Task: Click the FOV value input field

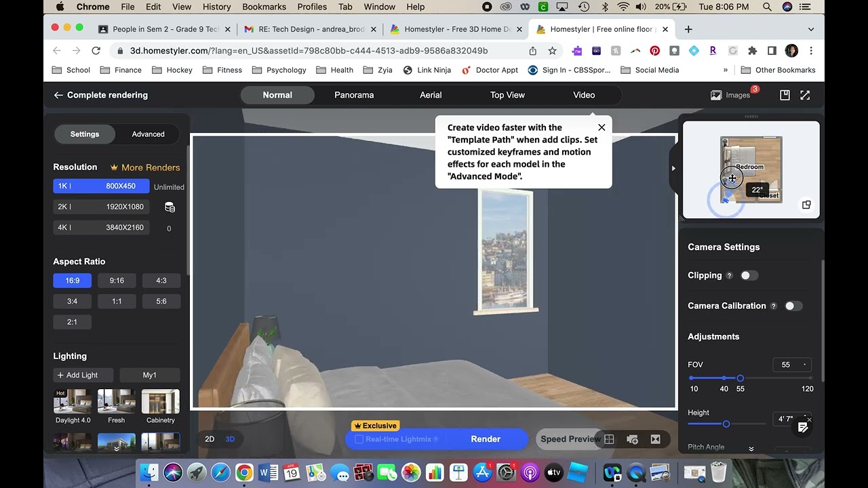Action: [x=791, y=365]
